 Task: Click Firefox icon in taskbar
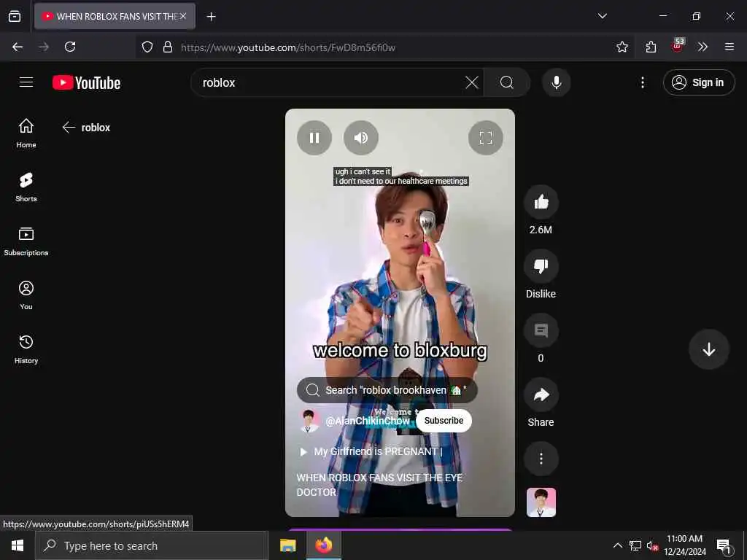[x=323, y=545]
